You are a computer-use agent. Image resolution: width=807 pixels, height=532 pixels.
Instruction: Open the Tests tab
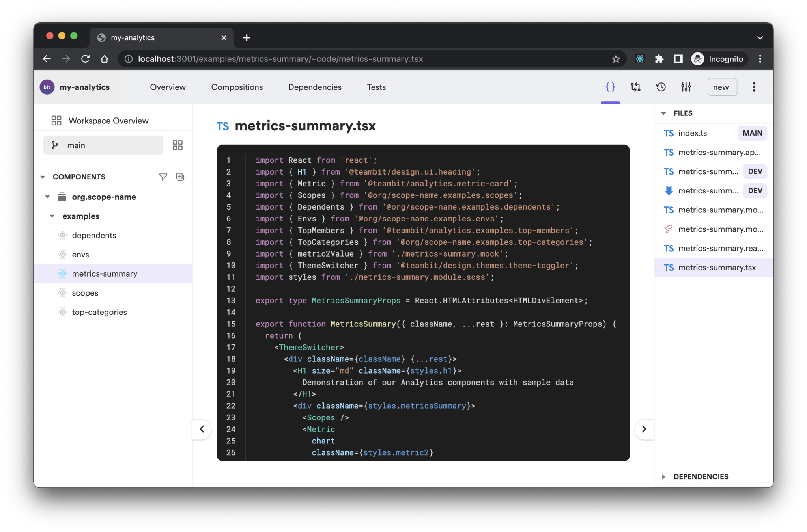click(x=376, y=87)
